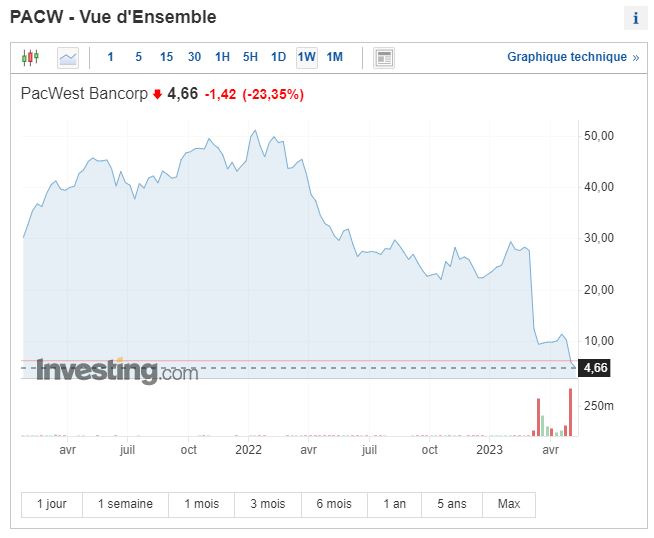Select the 1M monthly interval
This screenshot has height=538, width=654.
pyautogui.click(x=335, y=57)
